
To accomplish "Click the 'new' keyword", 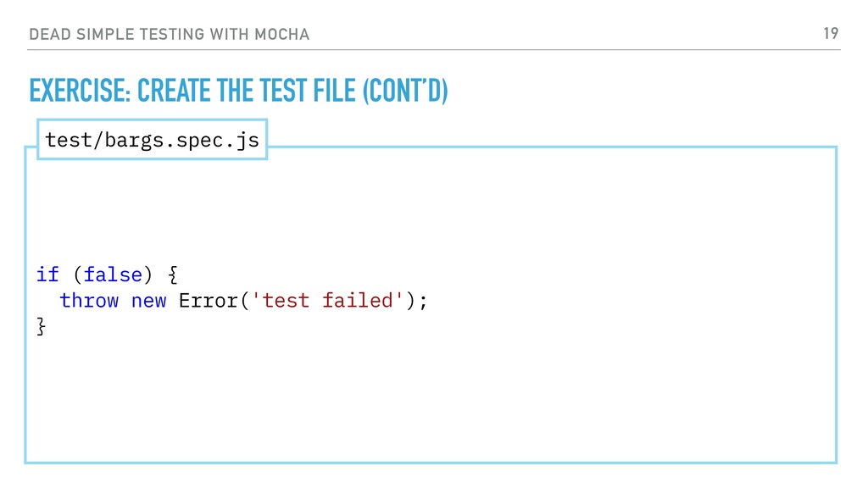I will pyautogui.click(x=149, y=302).
